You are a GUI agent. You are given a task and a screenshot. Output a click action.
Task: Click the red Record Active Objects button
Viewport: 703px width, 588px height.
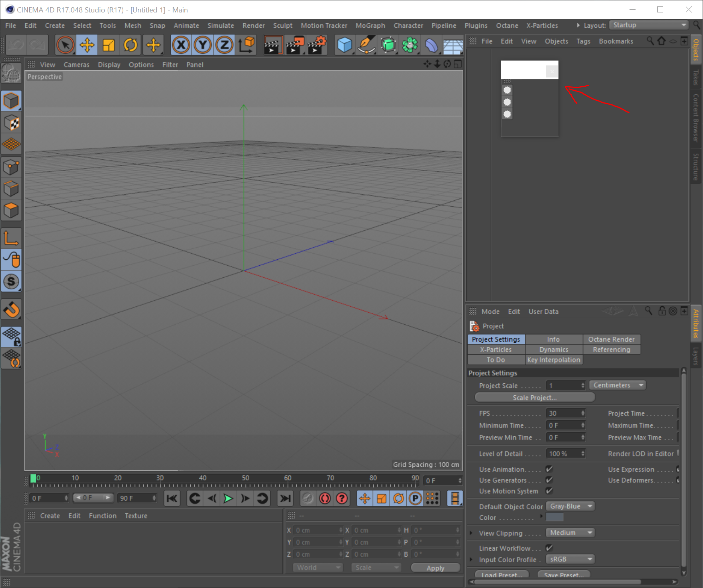[325, 498]
